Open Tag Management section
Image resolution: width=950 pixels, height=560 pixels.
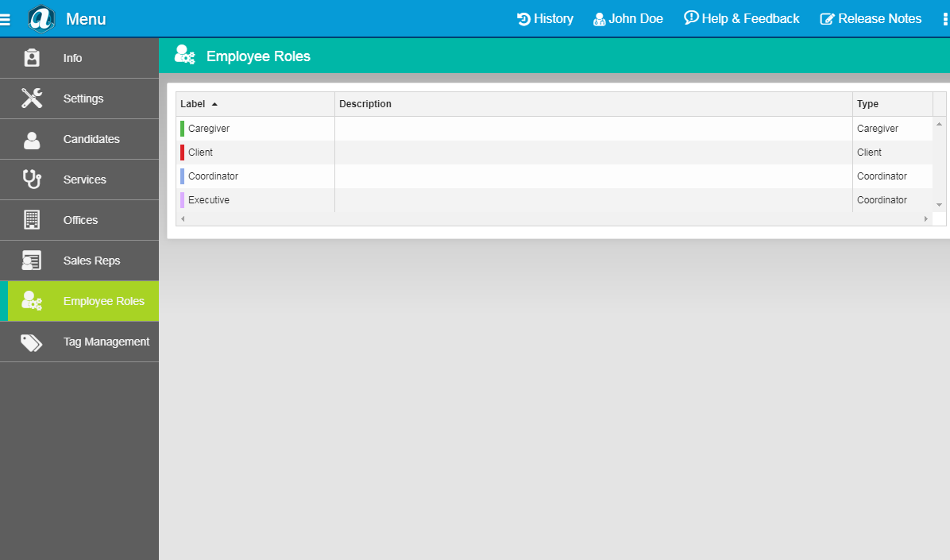pos(79,342)
